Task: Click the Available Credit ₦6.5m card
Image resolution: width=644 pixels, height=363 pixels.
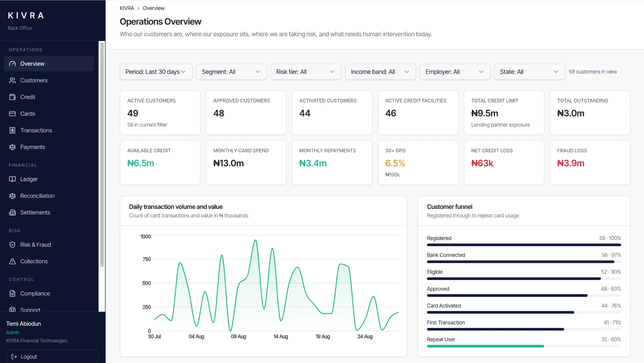Action: click(160, 163)
